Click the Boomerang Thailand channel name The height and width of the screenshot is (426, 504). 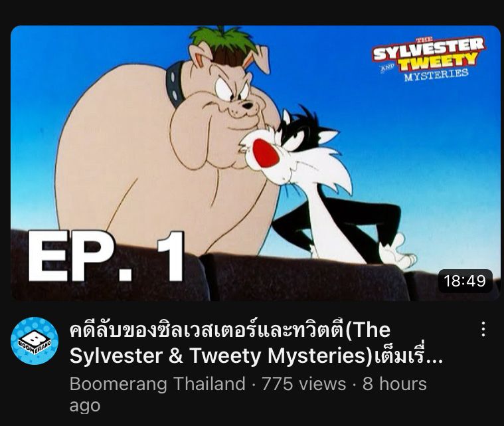pos(157,384)
